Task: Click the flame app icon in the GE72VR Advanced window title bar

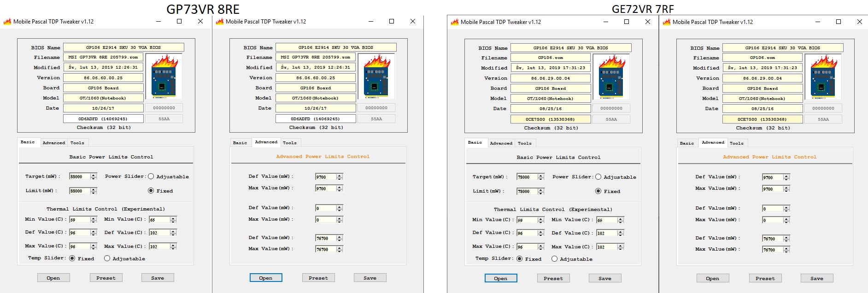Action: pyautogui.click(x=666, y=22)
